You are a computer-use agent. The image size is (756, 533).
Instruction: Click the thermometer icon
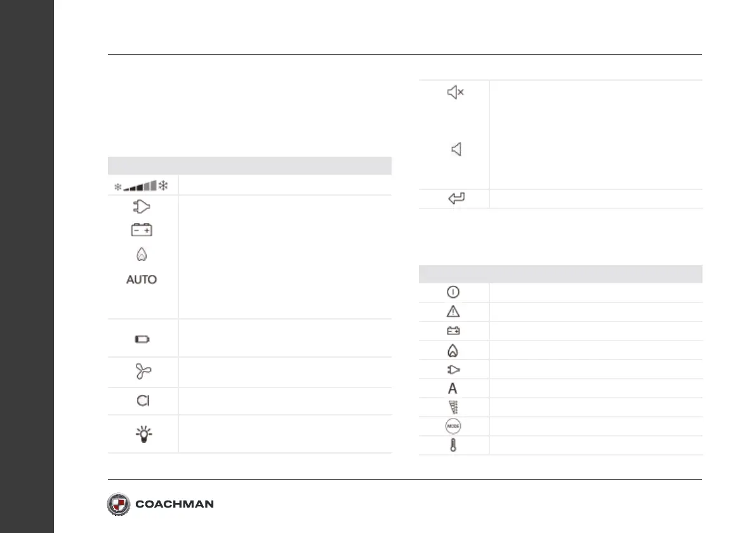pyautogui.click(x=453, y=445)
